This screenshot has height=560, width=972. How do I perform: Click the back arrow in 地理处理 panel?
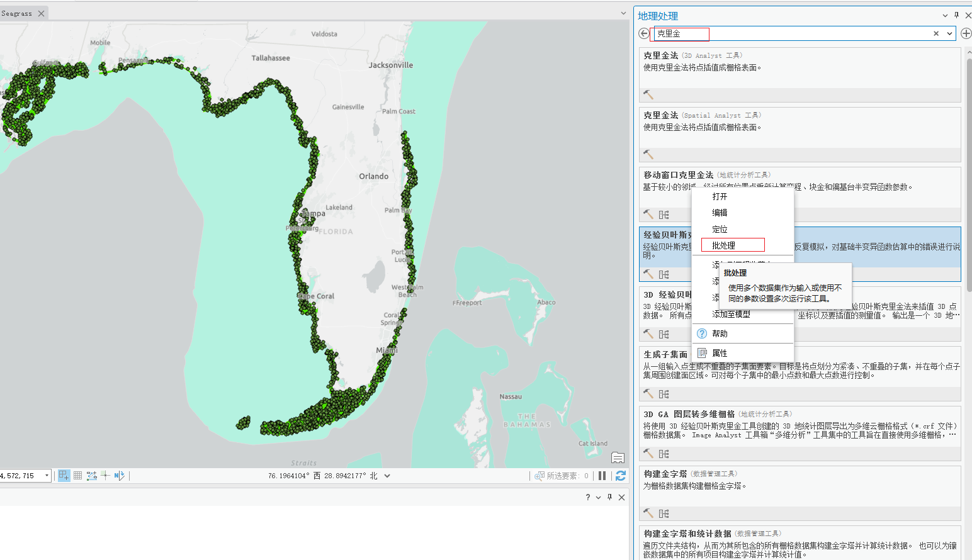[x=643, y=33]
